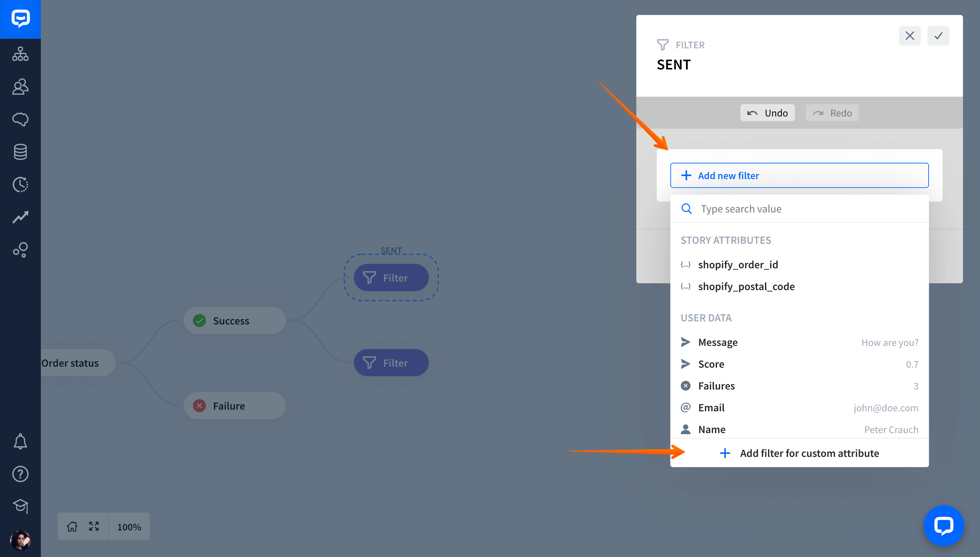Open the Integrations bubbles sidebar icon

click(20, 250)
